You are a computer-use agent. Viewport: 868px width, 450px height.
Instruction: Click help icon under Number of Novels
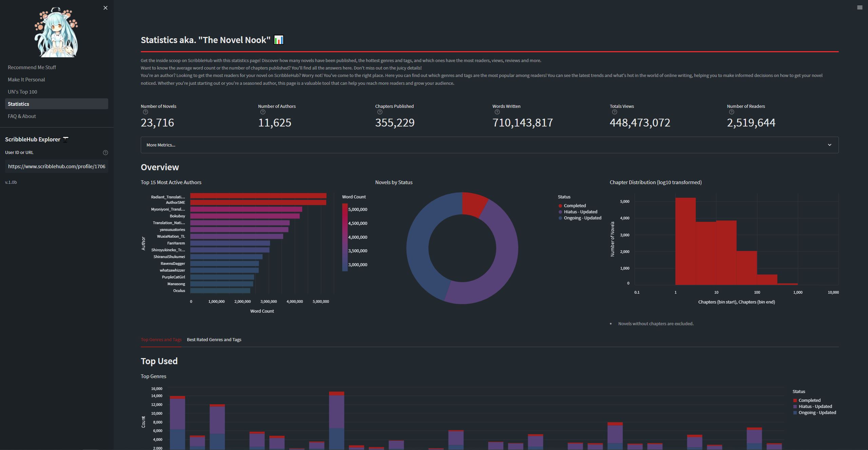(146, 112)
